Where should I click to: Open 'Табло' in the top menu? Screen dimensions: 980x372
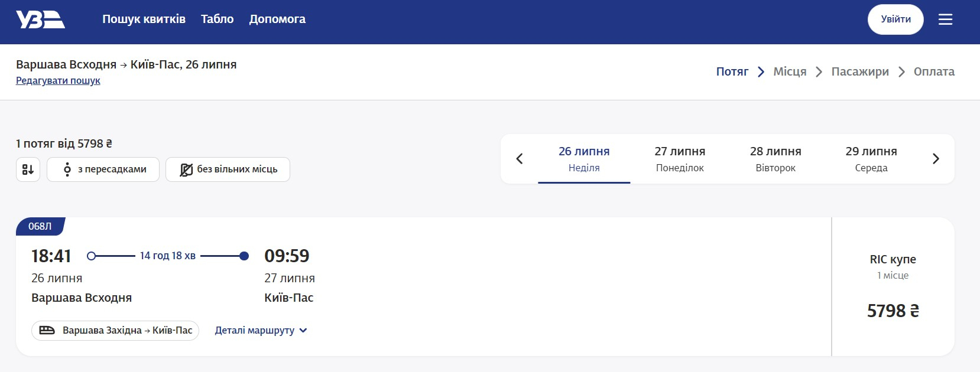[217, 19]
